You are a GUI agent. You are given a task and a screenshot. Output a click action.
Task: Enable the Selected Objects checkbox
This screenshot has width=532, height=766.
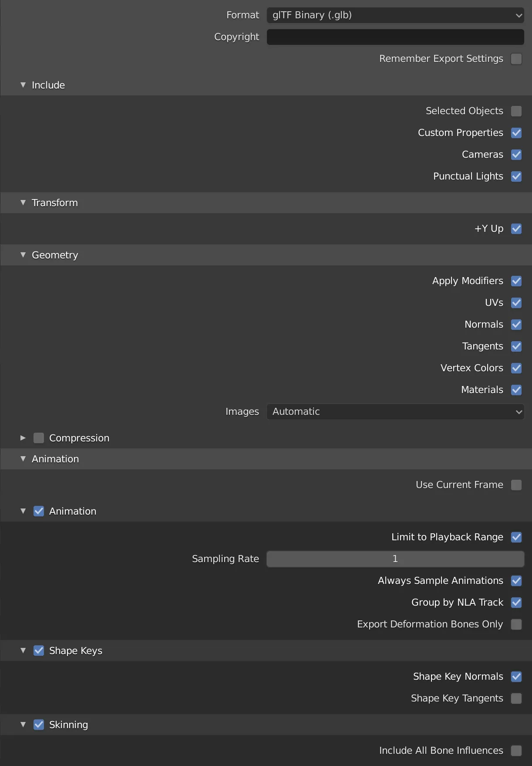(516, 111)
